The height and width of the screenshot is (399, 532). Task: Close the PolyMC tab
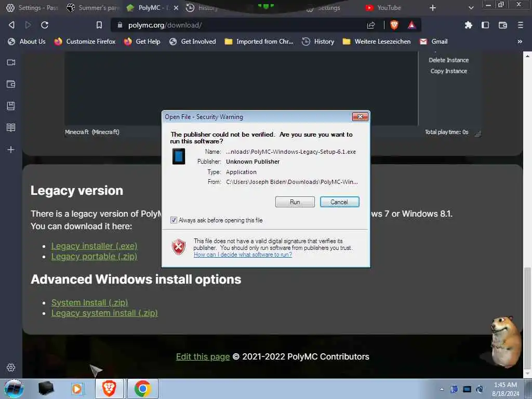tap(176, 8)
